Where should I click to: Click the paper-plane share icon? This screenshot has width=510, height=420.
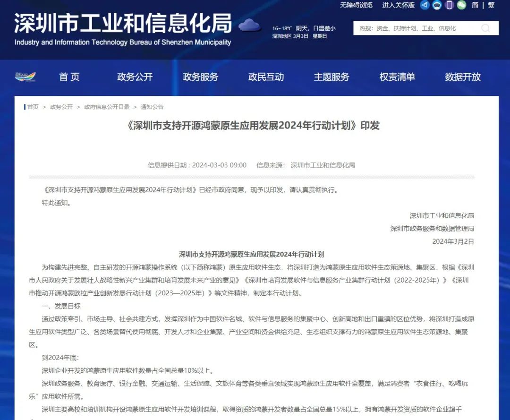click(425, 5)
